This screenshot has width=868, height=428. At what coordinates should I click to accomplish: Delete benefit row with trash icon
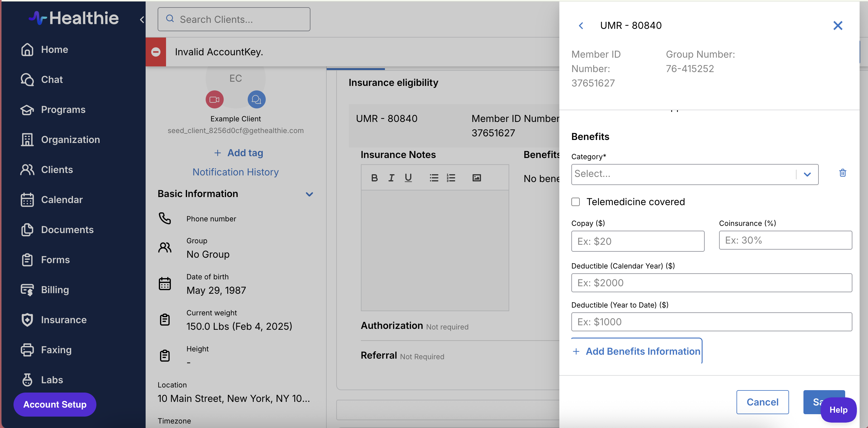(842, 173)
